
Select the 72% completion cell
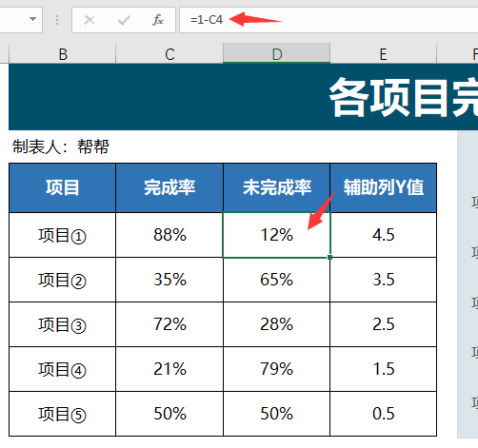(x=169, y=324)
